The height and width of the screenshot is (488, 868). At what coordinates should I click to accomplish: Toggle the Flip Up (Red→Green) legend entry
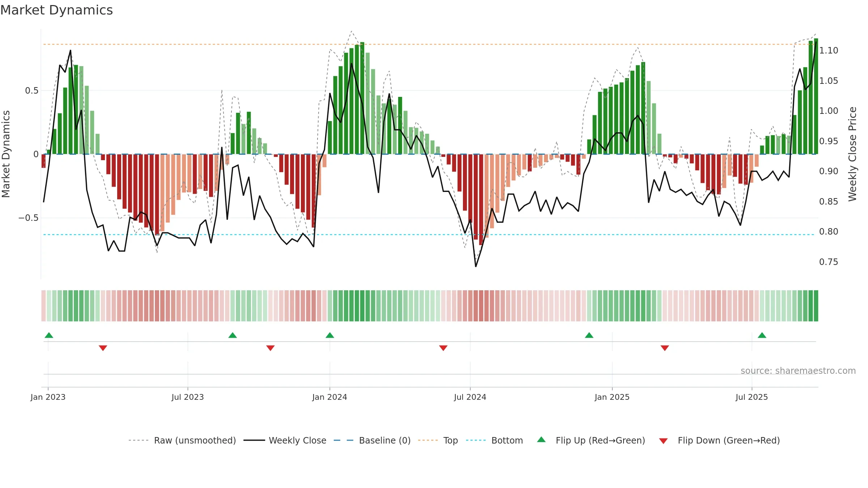(x=591, y=440)
